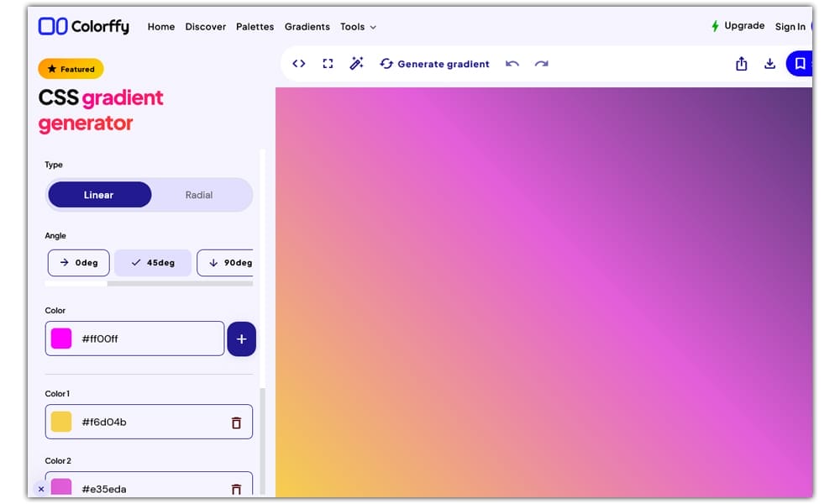
Task: Open the #ff00ff color swatch
Action: point(60,339)
